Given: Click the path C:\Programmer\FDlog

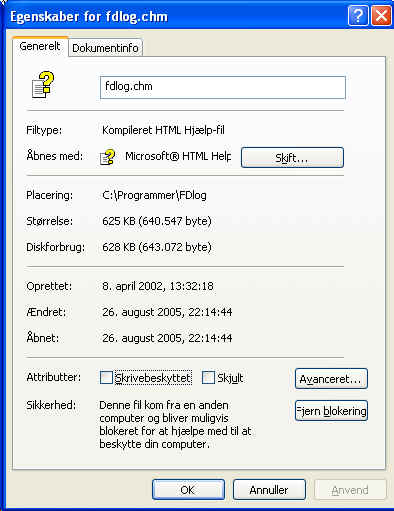Looking at the screenshot, I should pyautogui.click(x=154, y=195).
